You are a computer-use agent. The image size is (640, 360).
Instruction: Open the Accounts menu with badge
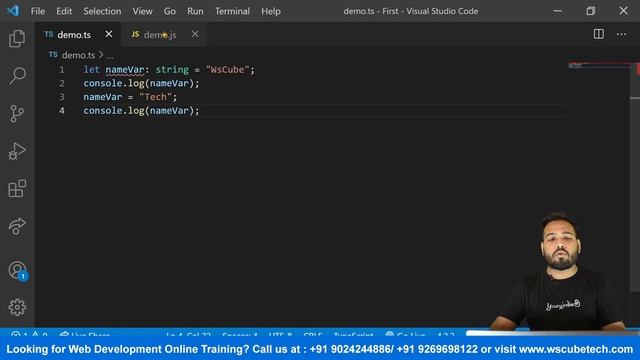click(18, 270)
